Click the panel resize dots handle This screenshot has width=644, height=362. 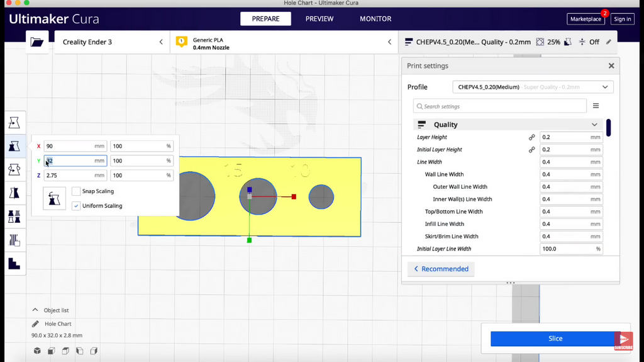click(511, 283)
